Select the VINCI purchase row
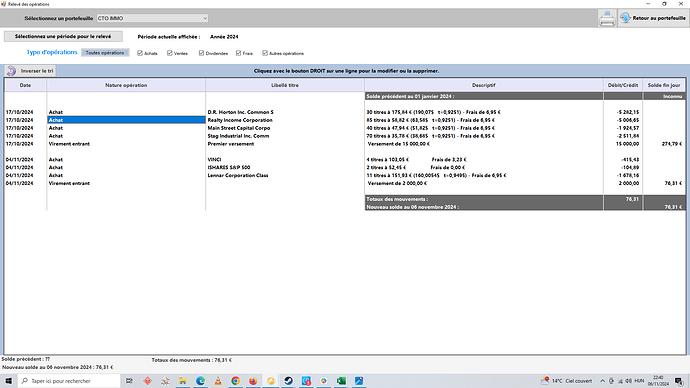 345,160
